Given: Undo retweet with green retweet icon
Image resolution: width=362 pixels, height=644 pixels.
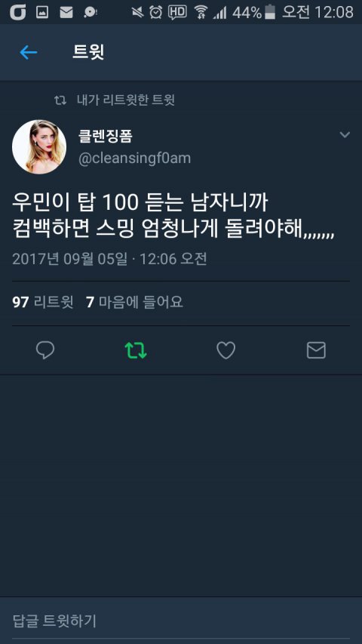Looking at the screenshot, I should (136, 350).
